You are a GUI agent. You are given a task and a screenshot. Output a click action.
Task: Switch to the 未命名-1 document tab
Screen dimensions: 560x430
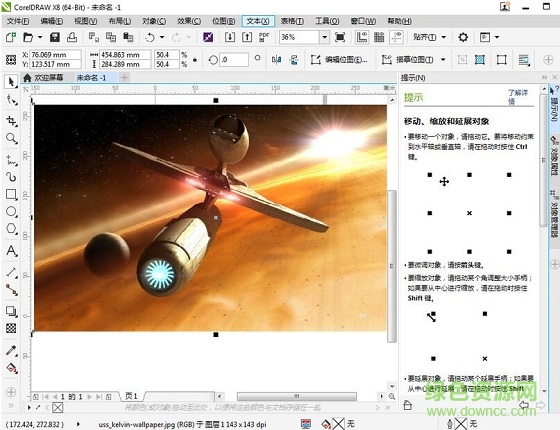[91, 78]
